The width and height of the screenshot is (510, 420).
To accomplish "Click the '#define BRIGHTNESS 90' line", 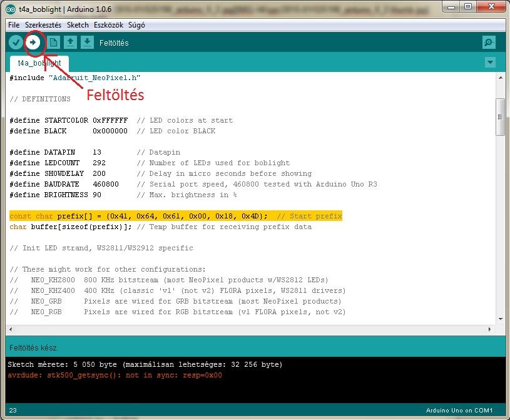I will (123, 195).
